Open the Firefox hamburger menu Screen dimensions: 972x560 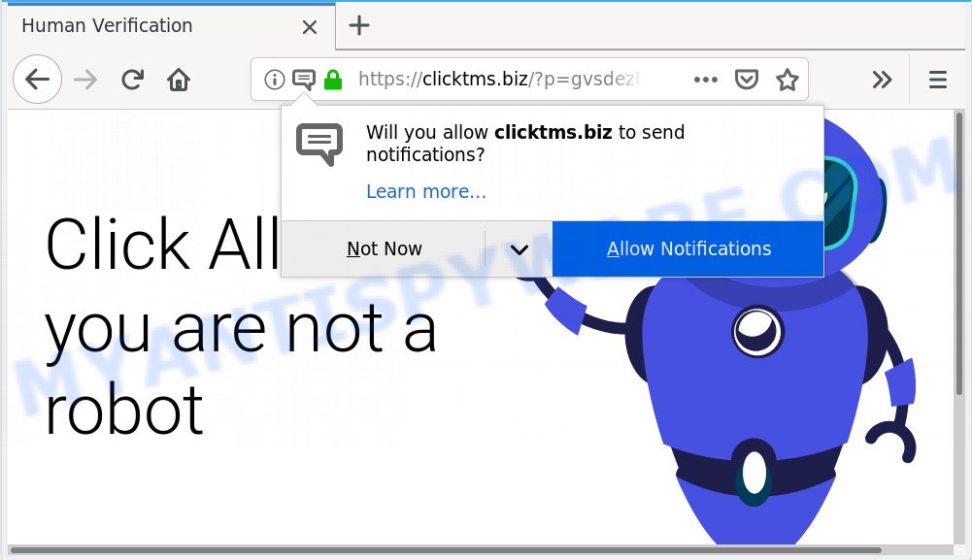point(937,80)
